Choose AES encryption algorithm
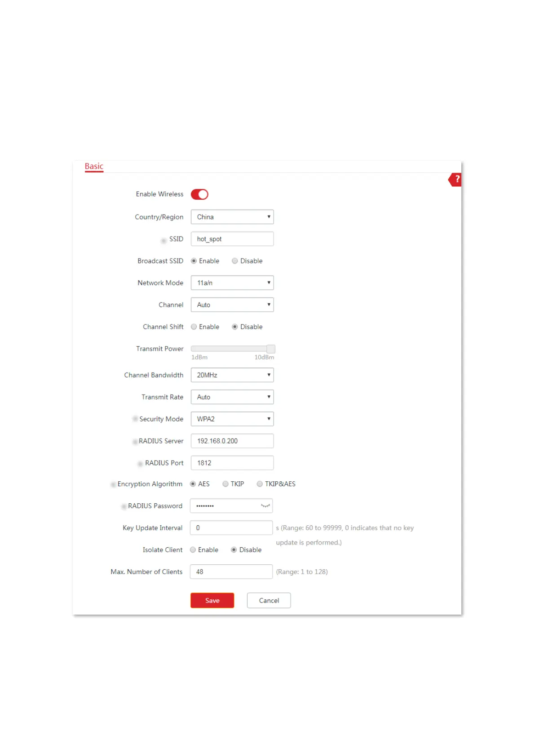The height and width of the screenshot is (756, 535). [193, 484]
